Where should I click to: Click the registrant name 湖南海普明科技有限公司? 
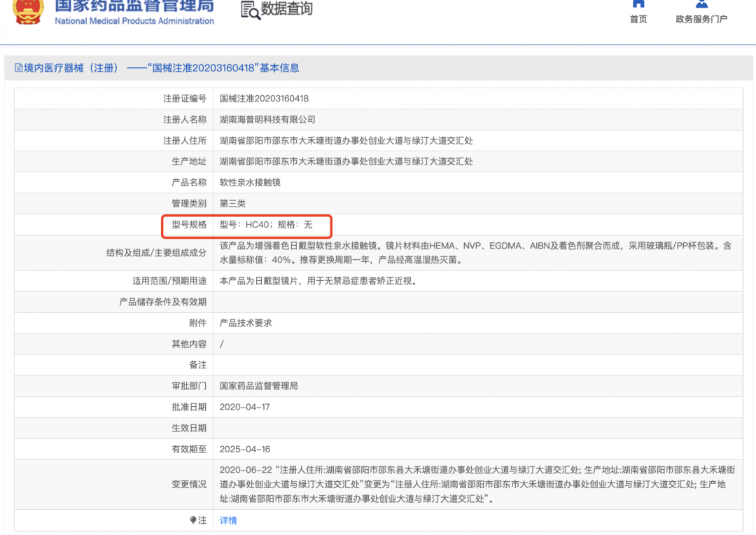tap(267, 120)
